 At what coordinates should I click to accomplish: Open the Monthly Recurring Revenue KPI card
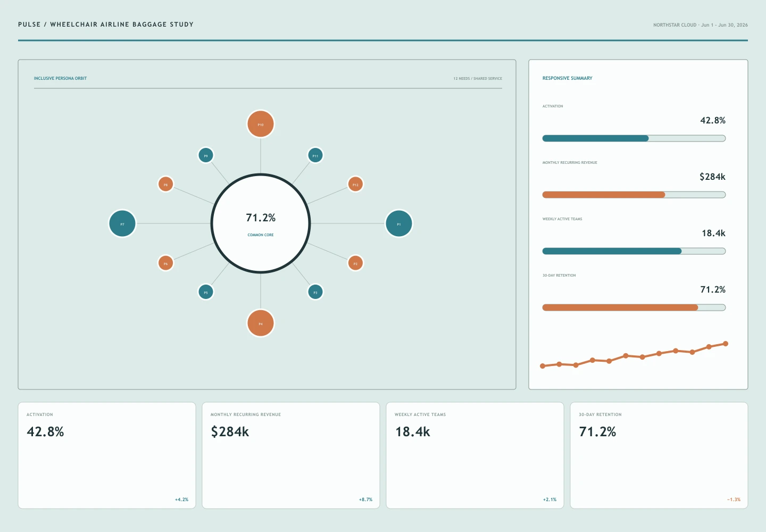[x=291, y=455]
